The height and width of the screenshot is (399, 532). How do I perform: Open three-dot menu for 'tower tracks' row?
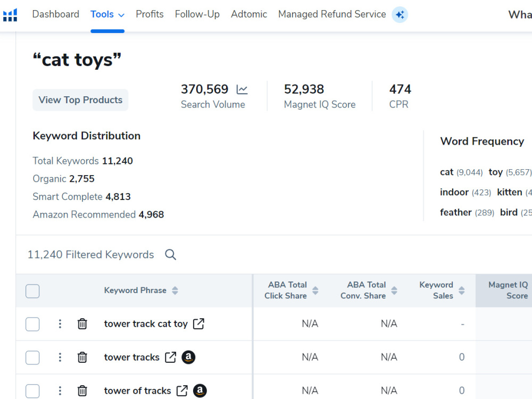[x=60, y=357]
